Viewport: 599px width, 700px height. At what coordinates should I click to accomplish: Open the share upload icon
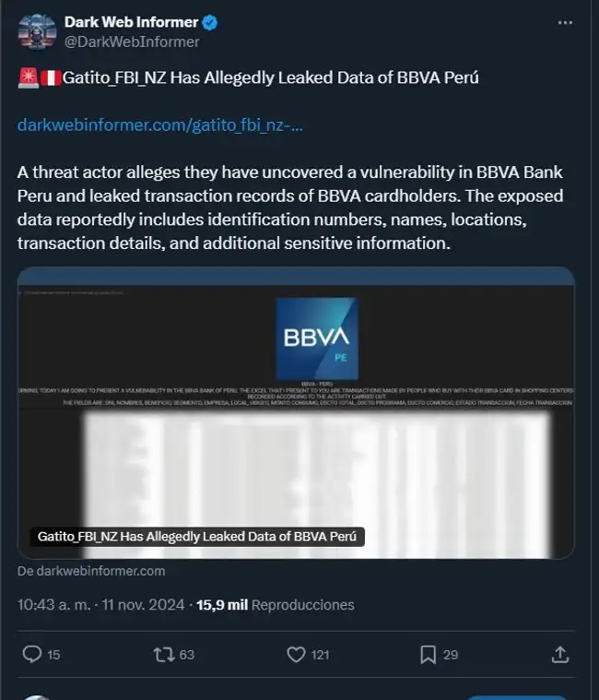(x=560, y=655)
